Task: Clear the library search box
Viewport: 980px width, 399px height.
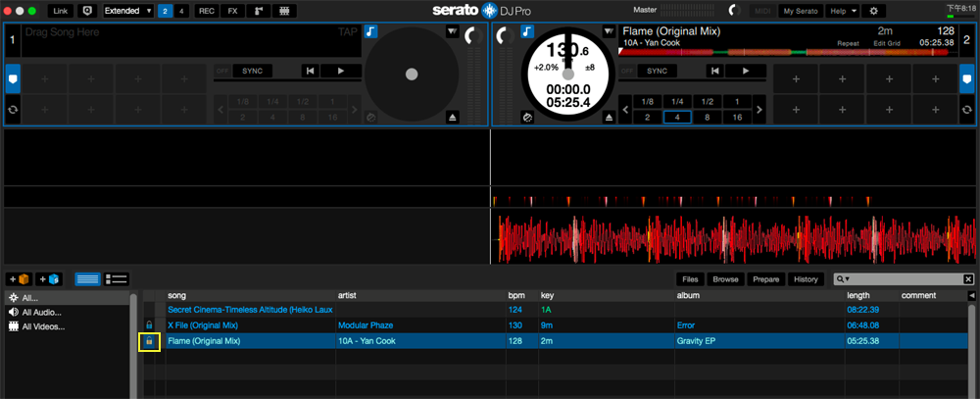Action: [x=968, y=279]
